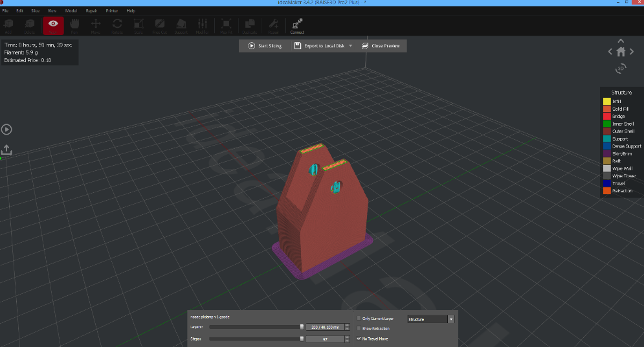The height and width of the screenshot is (347, 644).
Task: Select the Move tool
Action: click(96, 25)
